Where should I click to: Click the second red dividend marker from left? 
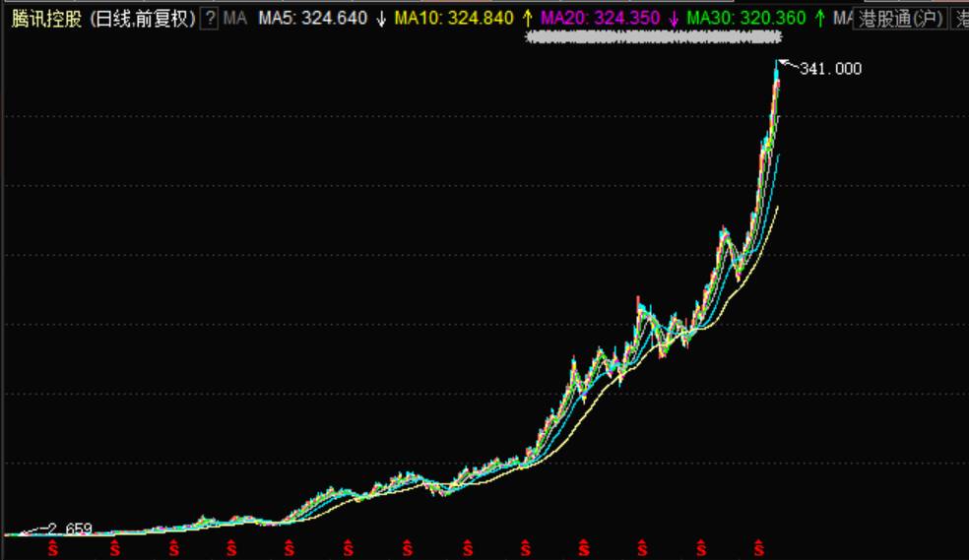click(114, 546)
